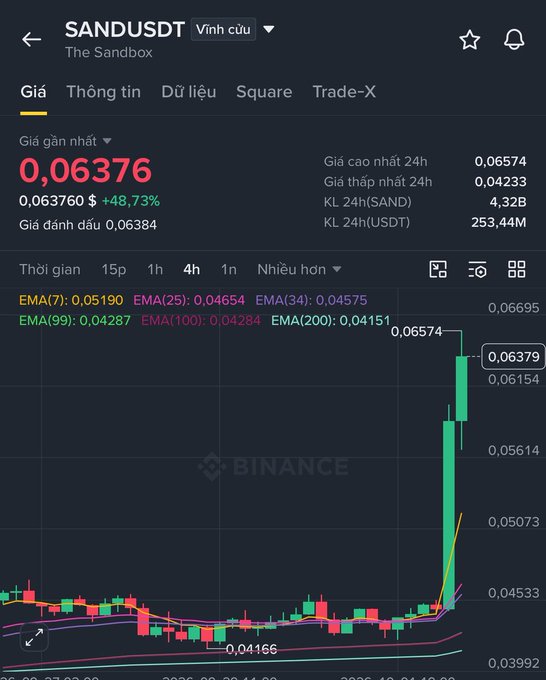Image resolution: width=546 pixels, height=680 pixels.
Task: Switch to the Thông tin tab
Action: tap(104, 92)
